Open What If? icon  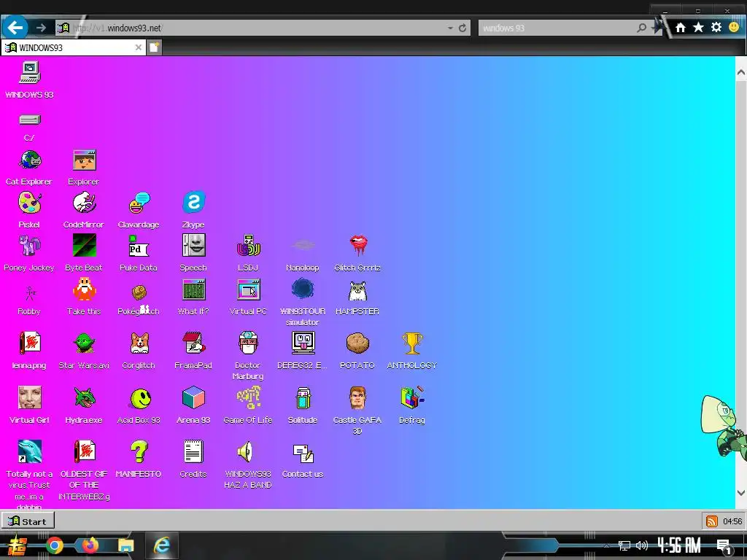[x=193, y=289]
